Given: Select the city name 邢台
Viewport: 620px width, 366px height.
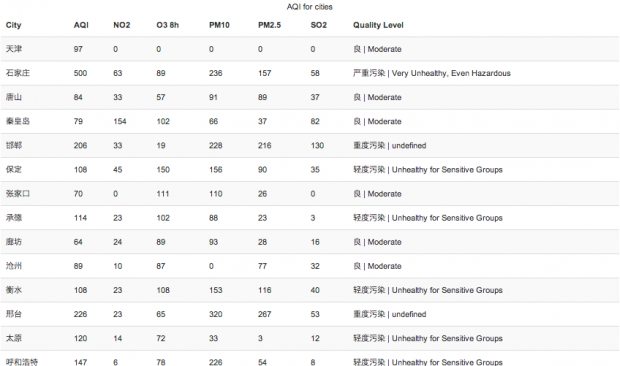Looking at the screenshot, I should [14, 314].
